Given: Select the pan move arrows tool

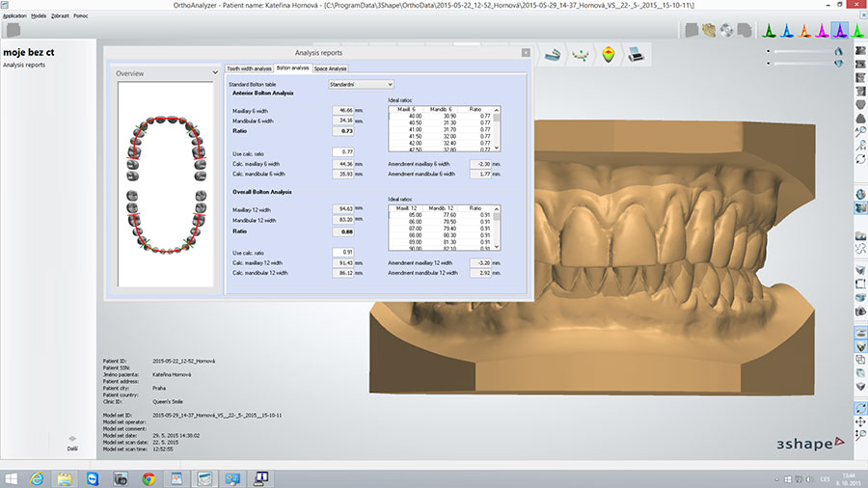Looking at the screenshot, I should pyautogui.click(x=860, y=422).
